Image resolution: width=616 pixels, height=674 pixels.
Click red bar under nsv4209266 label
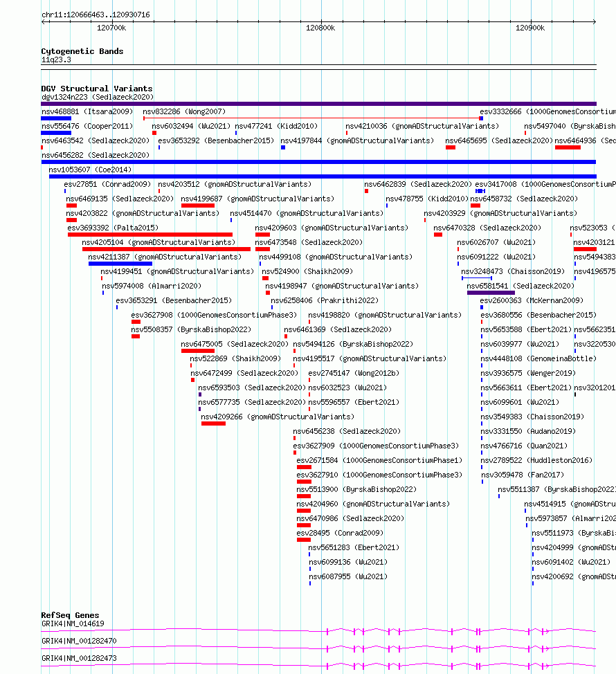coord(213,423)
